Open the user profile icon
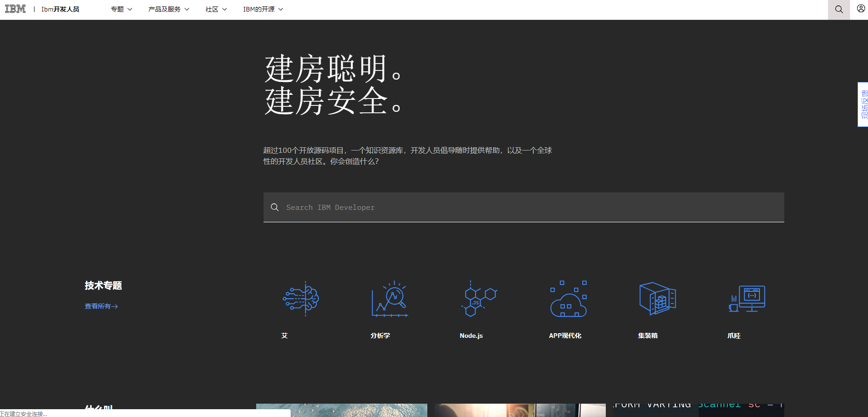Screen dimensions: 868x417 [861, 9]
